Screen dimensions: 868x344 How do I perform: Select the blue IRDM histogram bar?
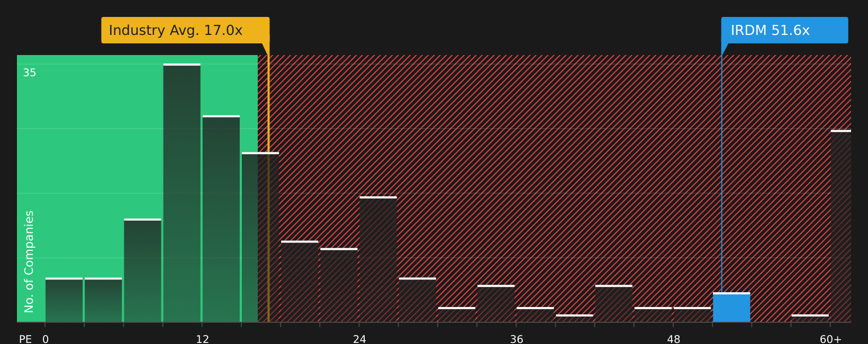click(731, 307)
